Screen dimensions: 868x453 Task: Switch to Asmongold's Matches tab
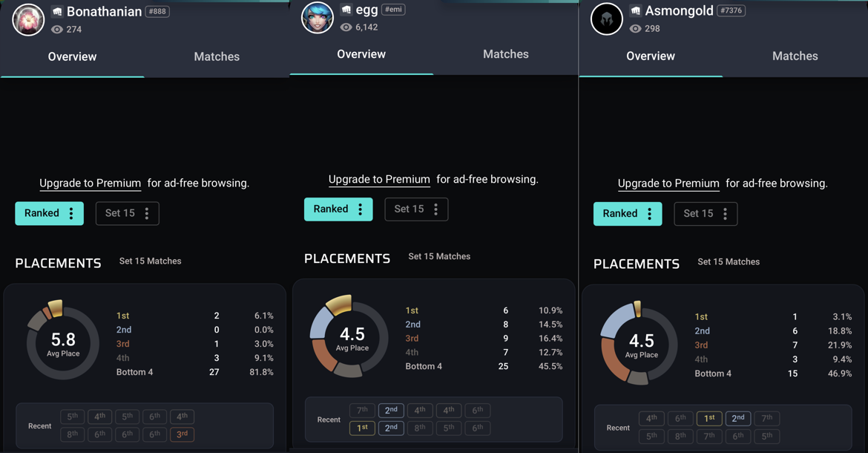[x=795, y=56]
